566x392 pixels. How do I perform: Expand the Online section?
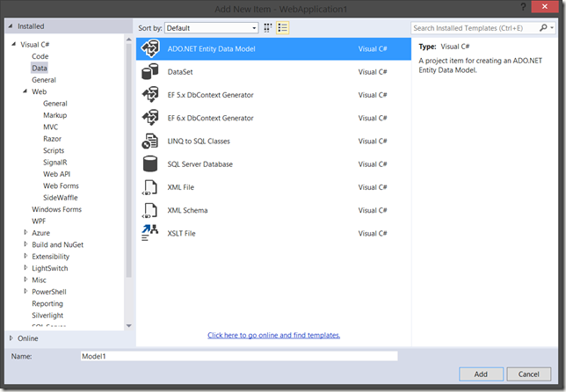point(11,338)
